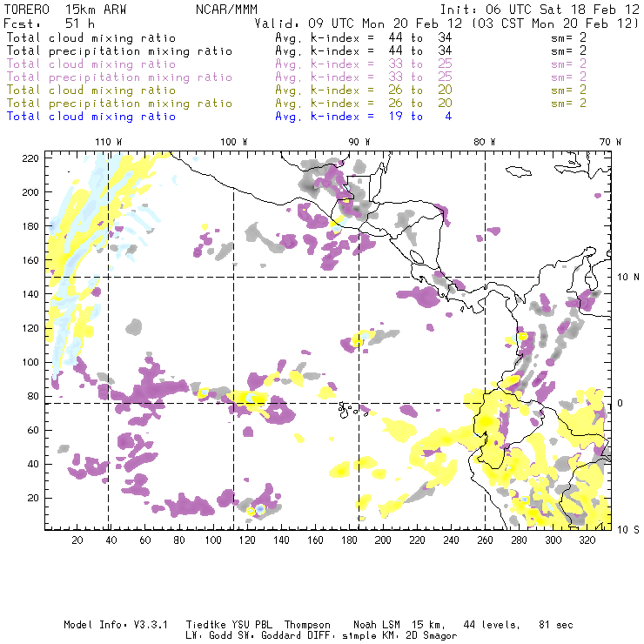
Task: Click '(03 CST Mon 20 Feb 12)' text
Action: [x=555, y=23]
